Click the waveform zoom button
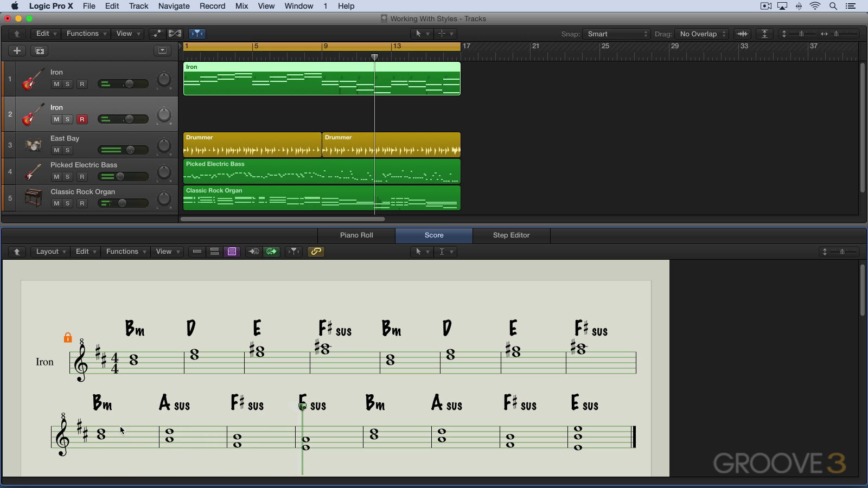The height and width of the screenshot is (488, 868). coord(742,34)
